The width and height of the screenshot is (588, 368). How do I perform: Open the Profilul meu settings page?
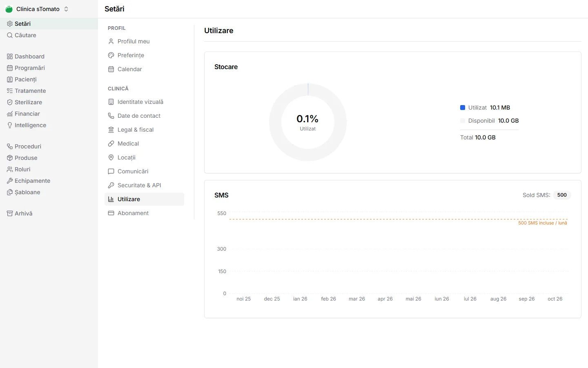[x=144, y=41]
